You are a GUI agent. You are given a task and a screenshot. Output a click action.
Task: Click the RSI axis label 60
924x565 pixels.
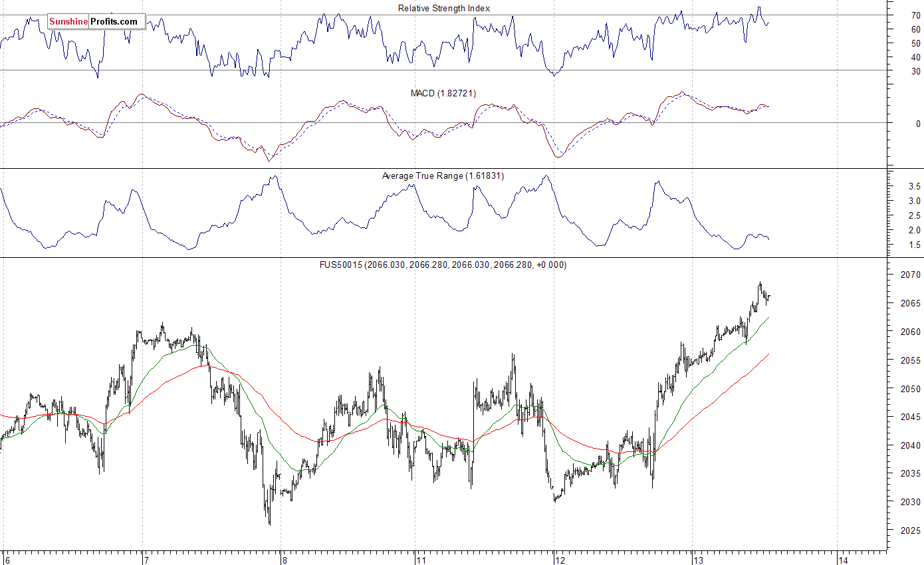coord(916,29)
